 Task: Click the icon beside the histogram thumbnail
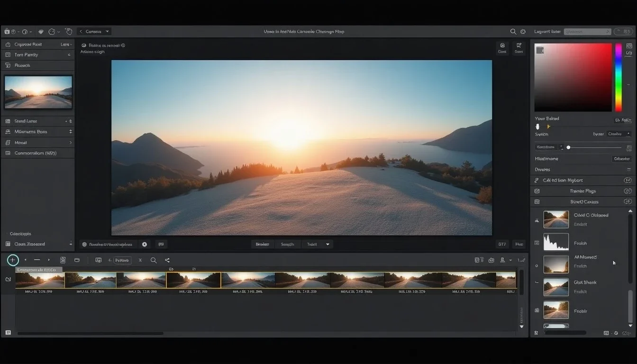(x=537, y=243)
